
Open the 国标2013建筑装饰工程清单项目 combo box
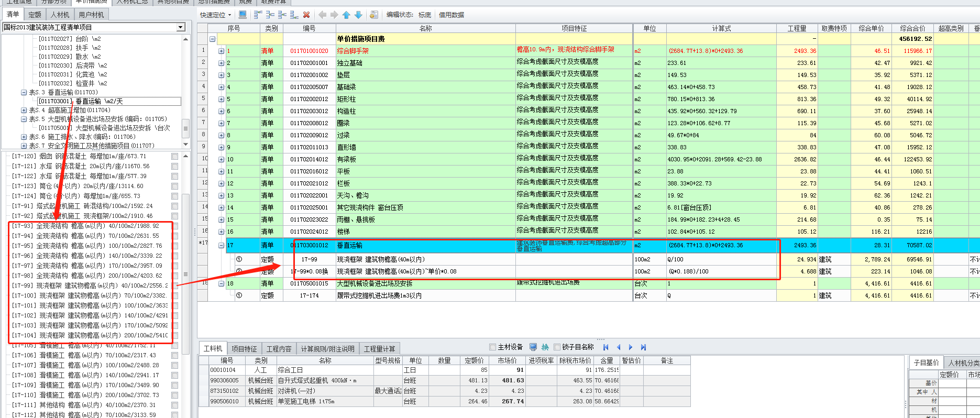(x=181, y=27)
